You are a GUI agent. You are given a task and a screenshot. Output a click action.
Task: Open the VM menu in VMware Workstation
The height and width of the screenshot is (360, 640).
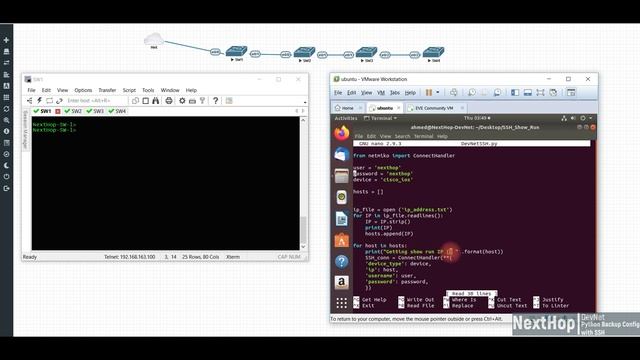(381, 93)
